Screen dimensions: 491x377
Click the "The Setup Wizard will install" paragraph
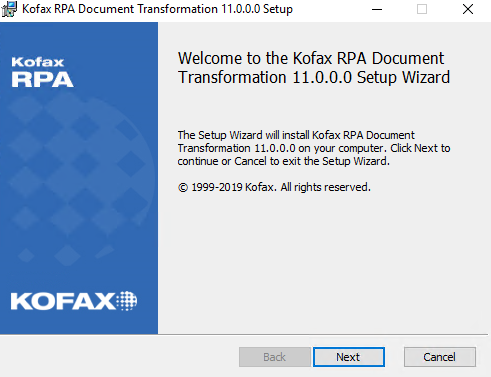tap(314, 148)
